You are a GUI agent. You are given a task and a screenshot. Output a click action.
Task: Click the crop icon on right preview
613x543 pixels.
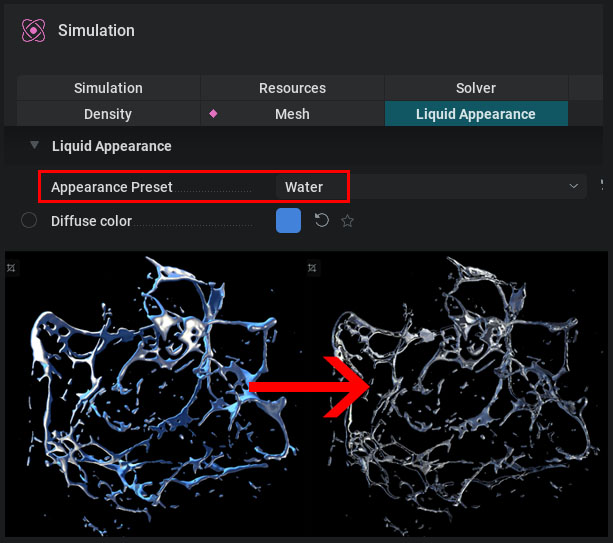pos(312,268)
